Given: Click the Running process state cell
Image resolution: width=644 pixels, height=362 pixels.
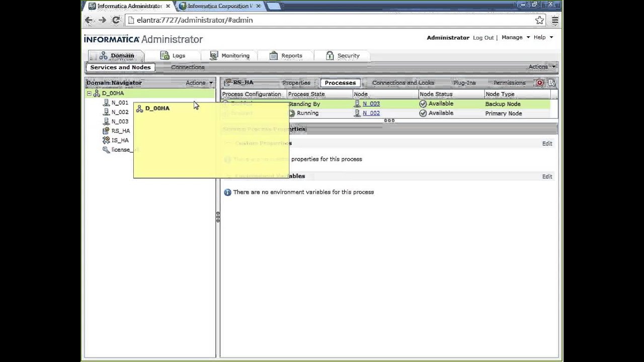Looking at the screenshot, I should pyautogui.click(x=307, y=114).
